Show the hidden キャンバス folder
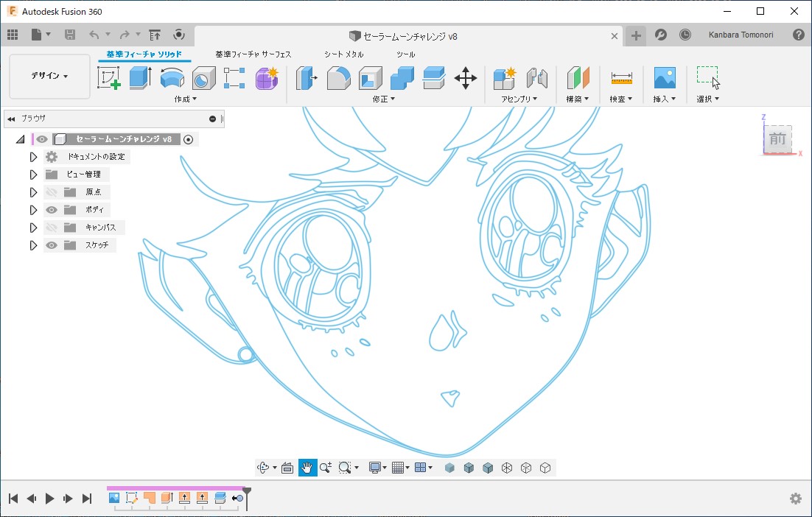 click(52, 227)
